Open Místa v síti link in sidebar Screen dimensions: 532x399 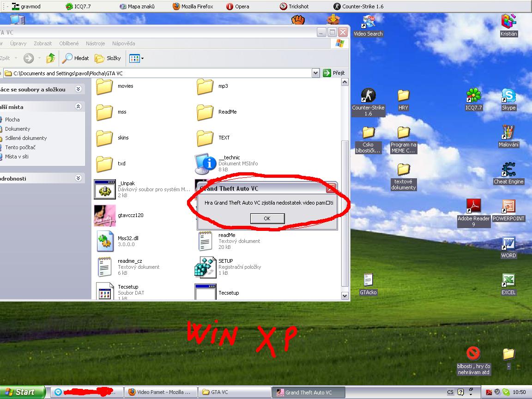pos(17,157)
